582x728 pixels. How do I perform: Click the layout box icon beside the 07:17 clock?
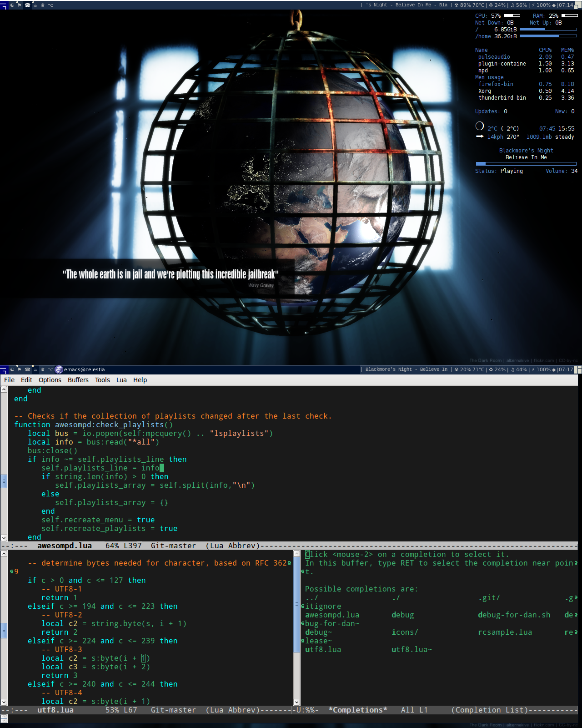578,369
